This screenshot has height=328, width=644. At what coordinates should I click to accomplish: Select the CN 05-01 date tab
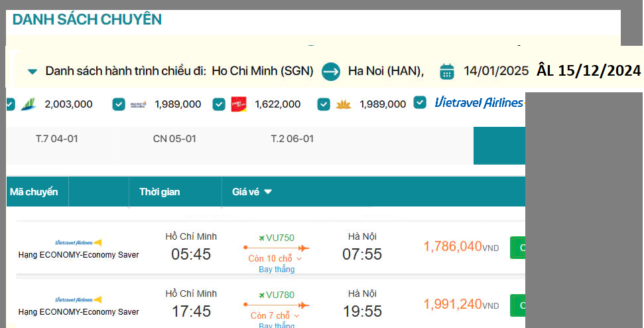point(174,139)
